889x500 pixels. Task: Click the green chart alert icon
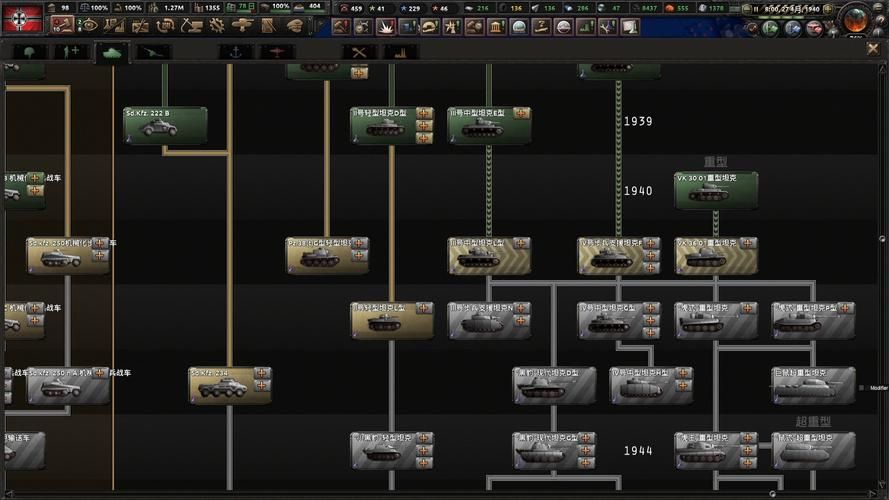(586, 27)
